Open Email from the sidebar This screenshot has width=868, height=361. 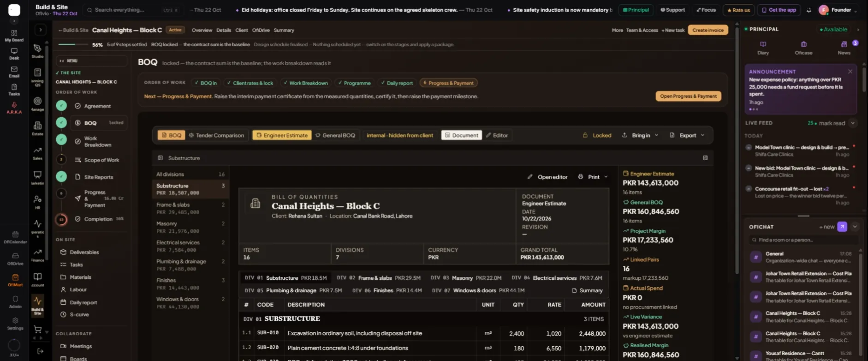pyautogui.click(x=14, y=72)
